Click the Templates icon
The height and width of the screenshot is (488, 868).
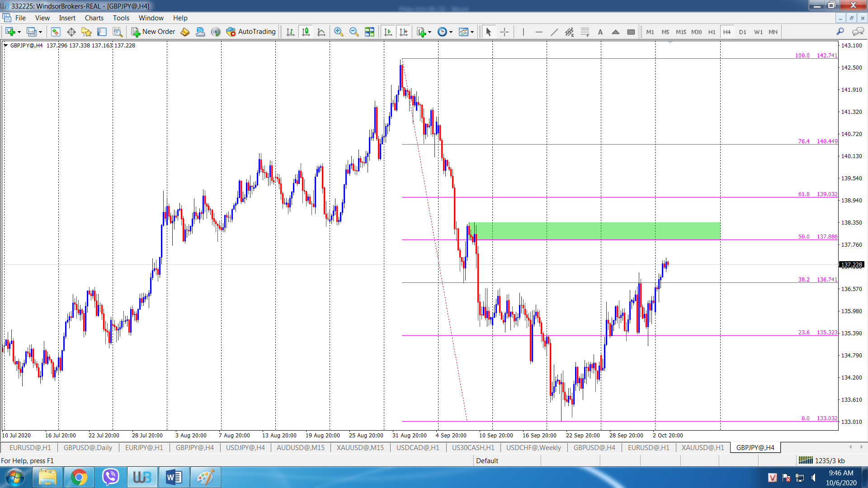(463, 32)
